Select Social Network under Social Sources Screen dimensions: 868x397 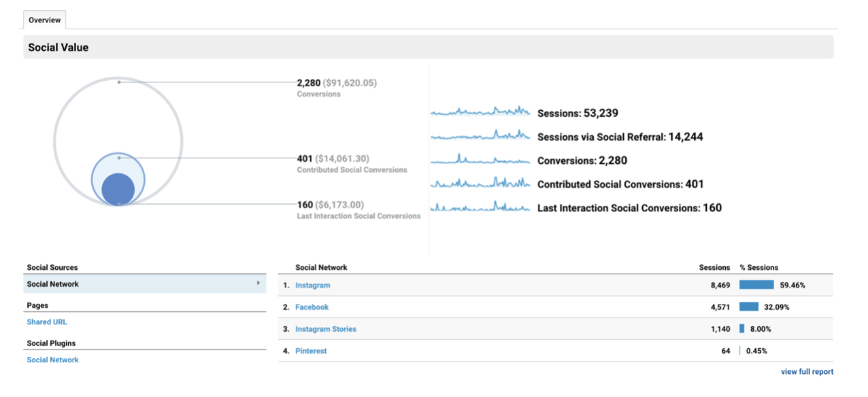(52, 284)
